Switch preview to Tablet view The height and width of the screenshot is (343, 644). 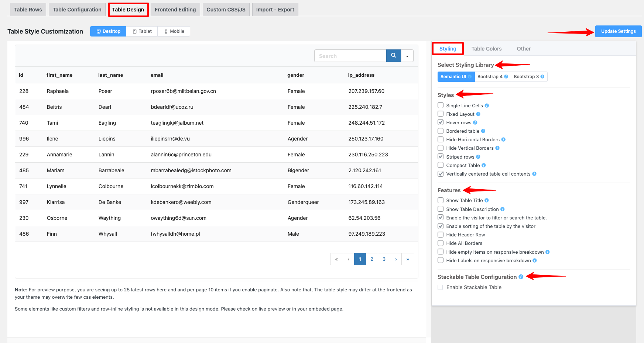pos(142,31)
